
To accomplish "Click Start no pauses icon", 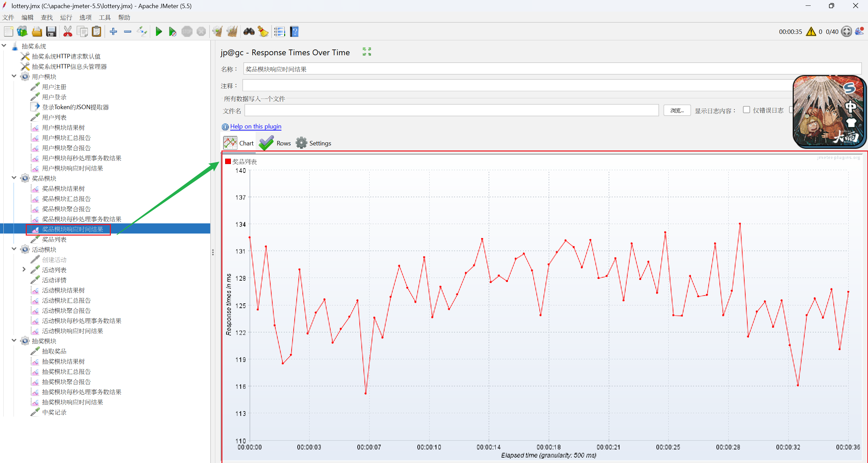I will [172, 32].
